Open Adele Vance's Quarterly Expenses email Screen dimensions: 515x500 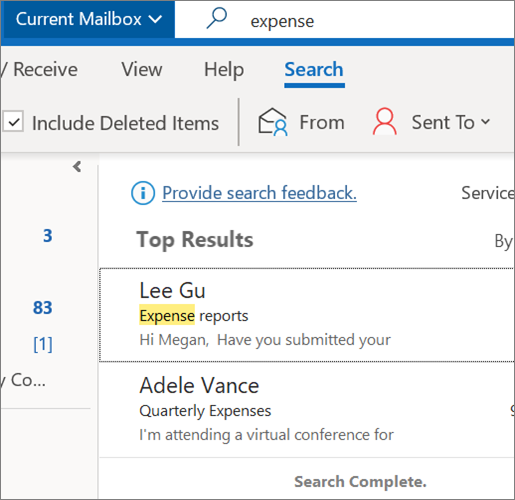pos(307,410)
